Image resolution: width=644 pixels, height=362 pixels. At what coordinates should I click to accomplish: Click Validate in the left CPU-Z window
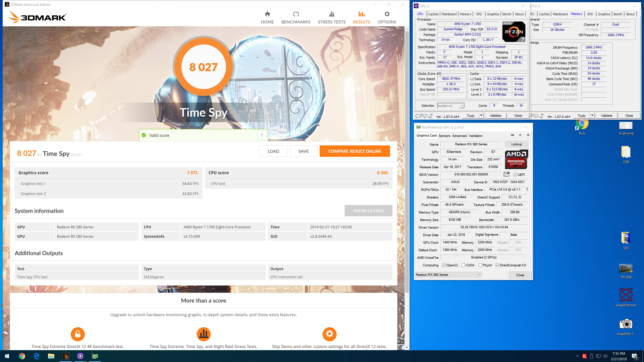pos(496,115)
